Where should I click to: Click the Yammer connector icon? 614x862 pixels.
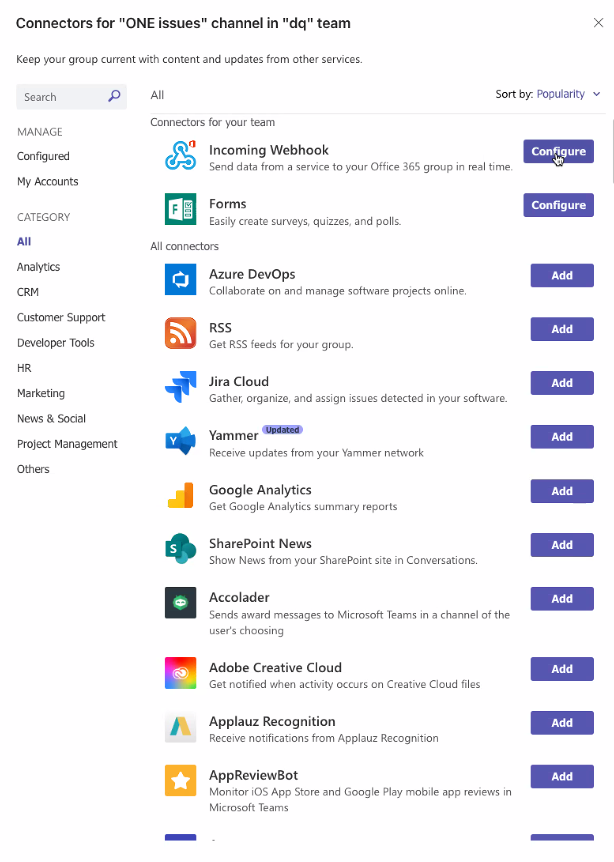click(x=180, y=441)
